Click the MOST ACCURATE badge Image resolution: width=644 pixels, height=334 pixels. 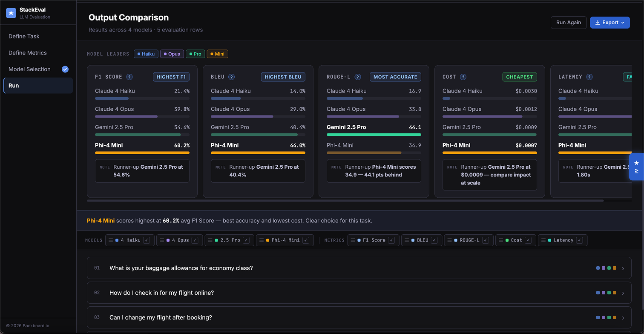tap(395, 77)
